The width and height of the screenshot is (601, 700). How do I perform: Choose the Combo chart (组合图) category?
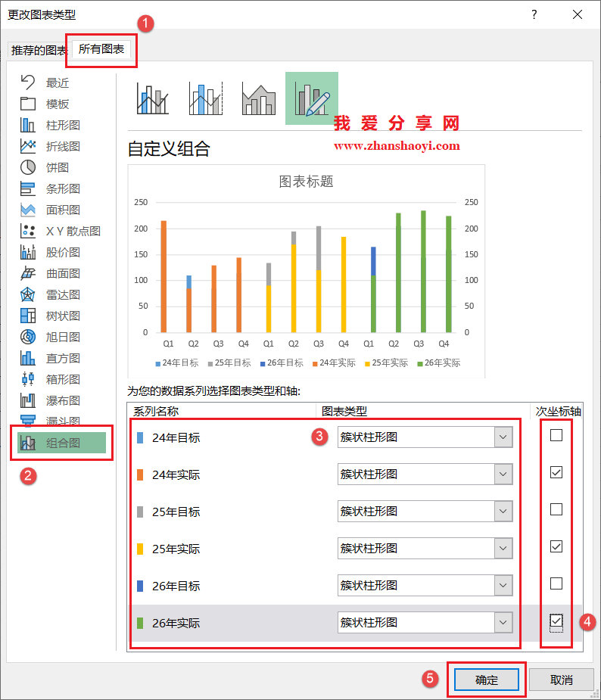point(61,443)
